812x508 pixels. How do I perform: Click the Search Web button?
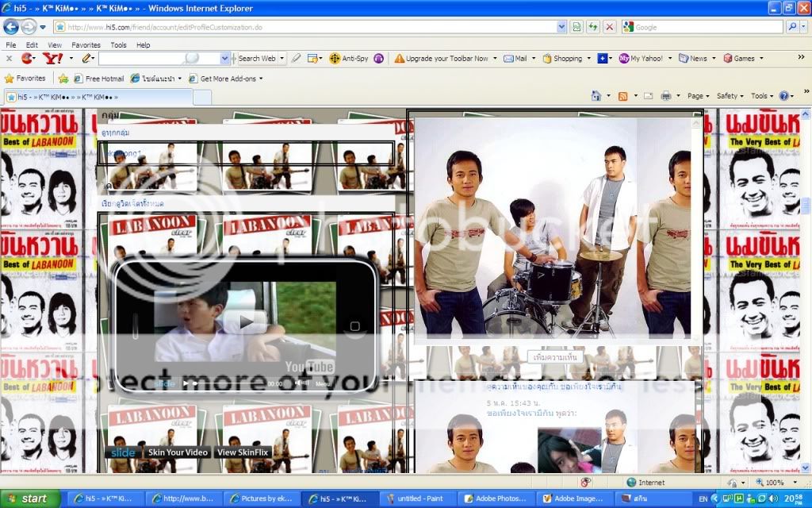pos(257,59)
